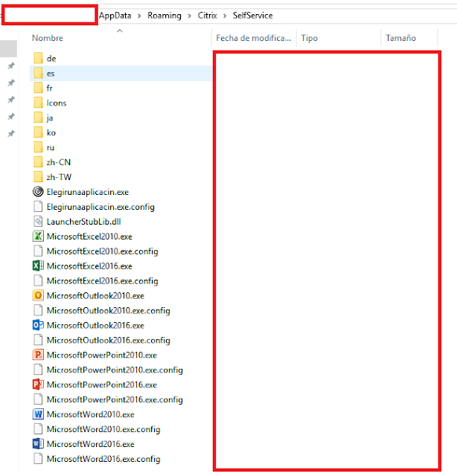Sort by the Nombre column header
457x476 pixels.
pos(48,38)
